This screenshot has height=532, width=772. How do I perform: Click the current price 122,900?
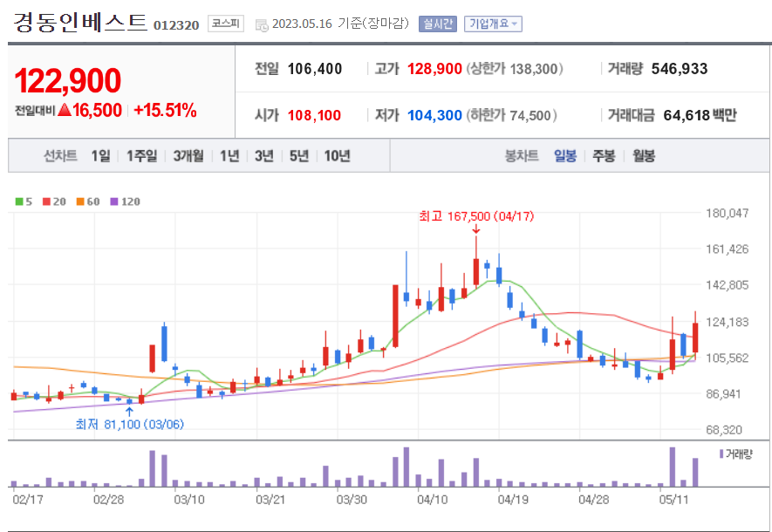68,81
